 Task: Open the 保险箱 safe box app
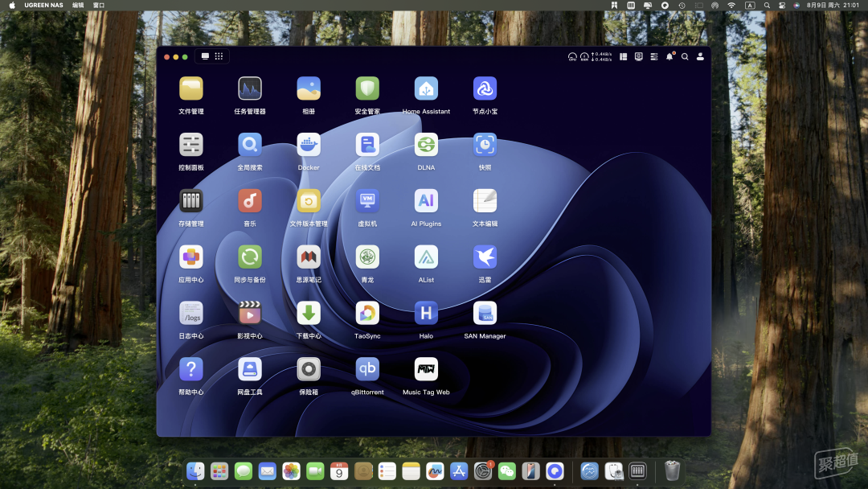(309, 369)
